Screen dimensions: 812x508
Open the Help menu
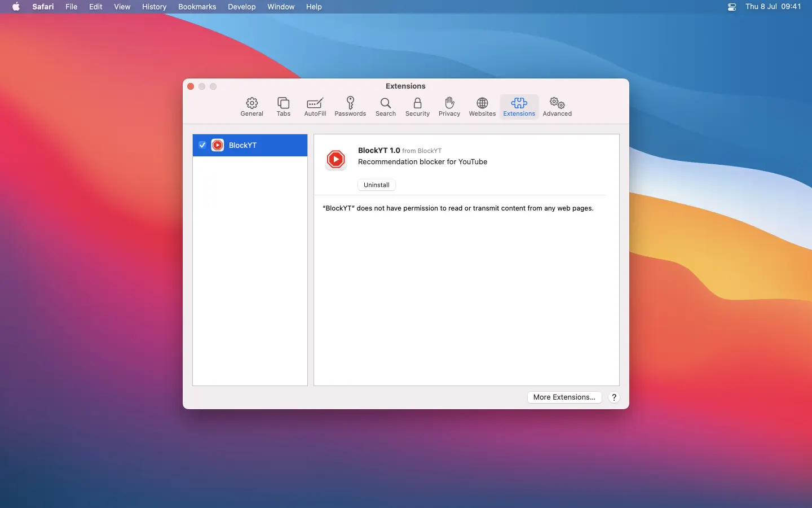(x=314, y=7)
